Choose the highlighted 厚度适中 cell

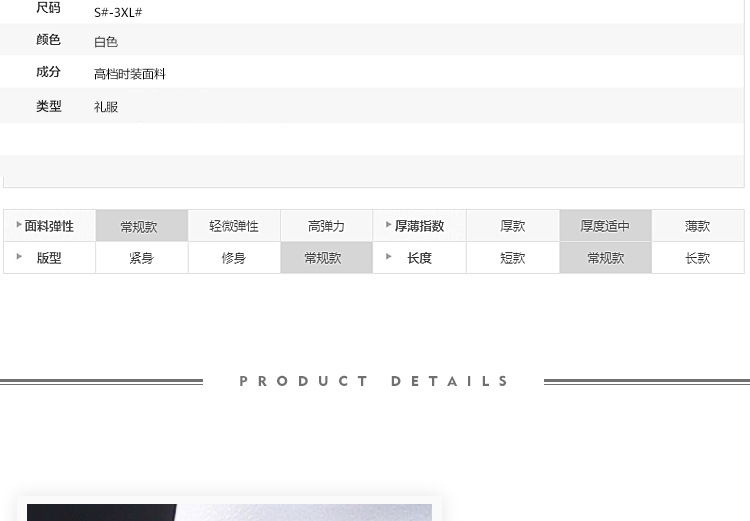pos(606,225)
